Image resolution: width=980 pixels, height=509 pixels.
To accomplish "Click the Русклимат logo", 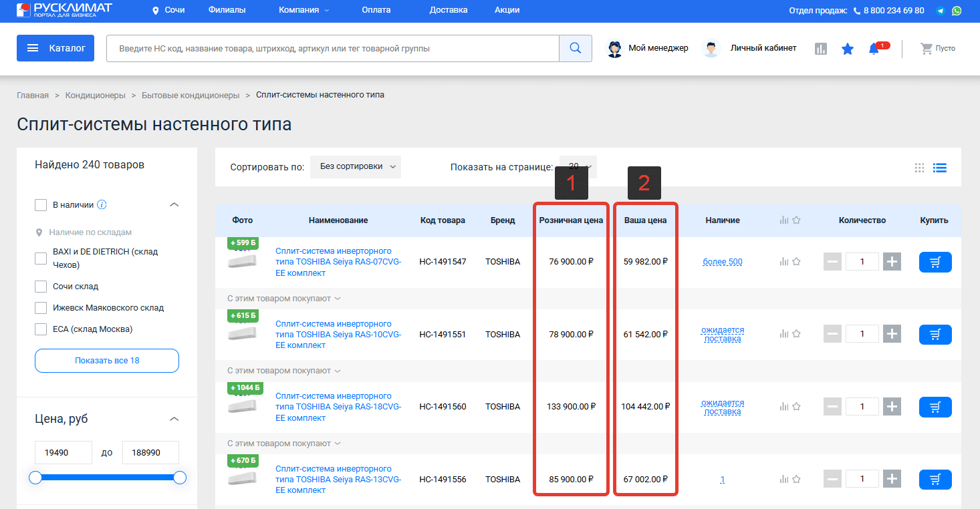I will coord(64,10).
